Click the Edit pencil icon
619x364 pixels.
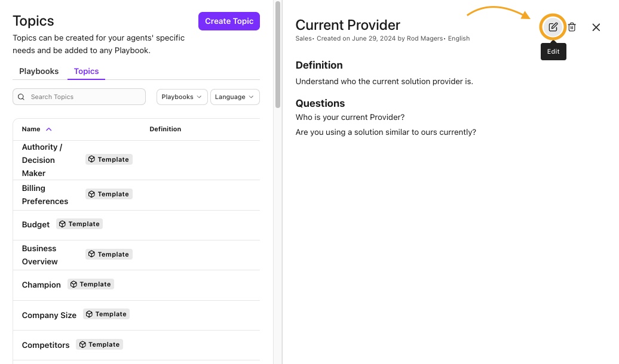pos(553,27)
